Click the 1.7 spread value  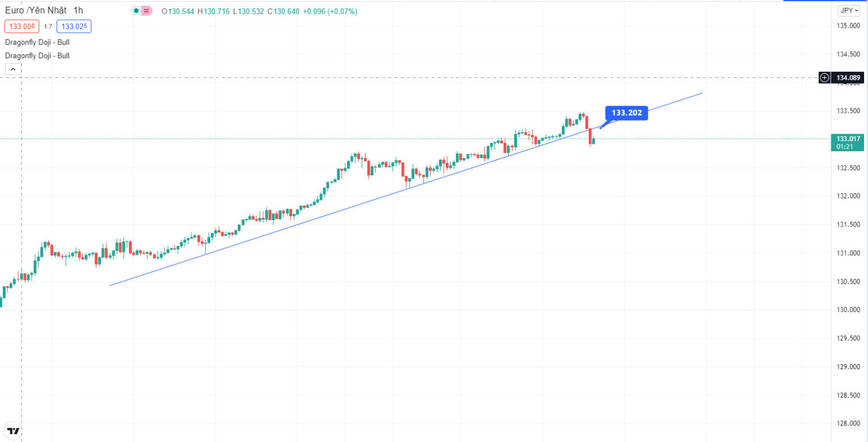tap(48, 27)
